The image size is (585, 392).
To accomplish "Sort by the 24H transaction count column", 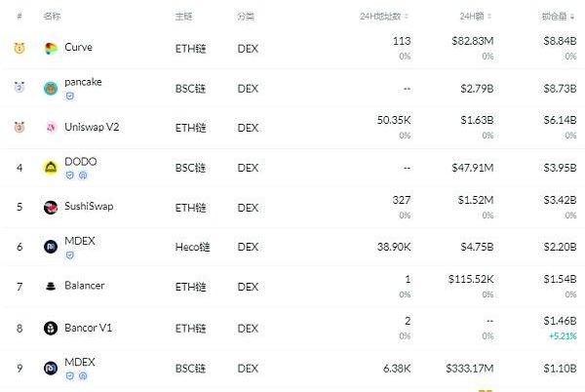I will [386, 17].
